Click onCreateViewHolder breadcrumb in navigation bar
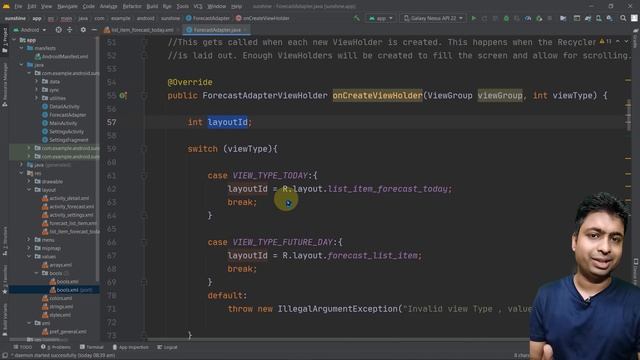Image resolution: width=640 pixels, height=360 pixels. coord(263,18)
